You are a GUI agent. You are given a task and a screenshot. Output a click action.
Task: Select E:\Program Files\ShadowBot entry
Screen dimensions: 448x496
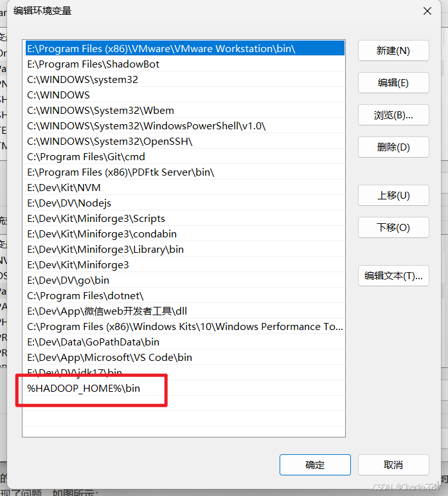click(x=184, y=64)
